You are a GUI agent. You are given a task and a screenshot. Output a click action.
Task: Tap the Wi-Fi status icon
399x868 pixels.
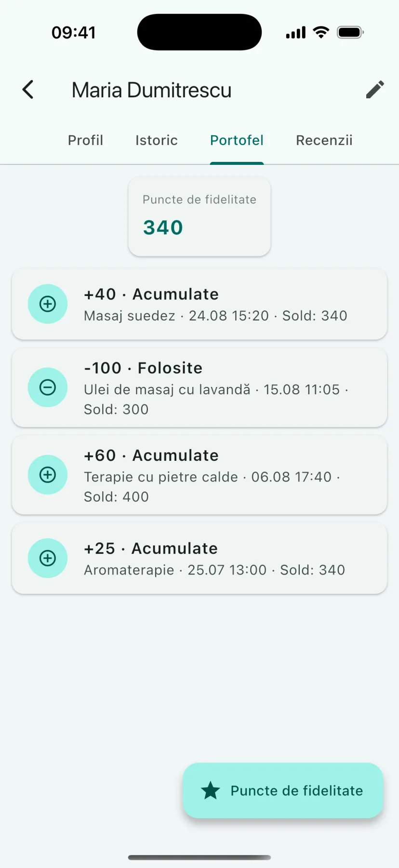(x=321, y=32)
